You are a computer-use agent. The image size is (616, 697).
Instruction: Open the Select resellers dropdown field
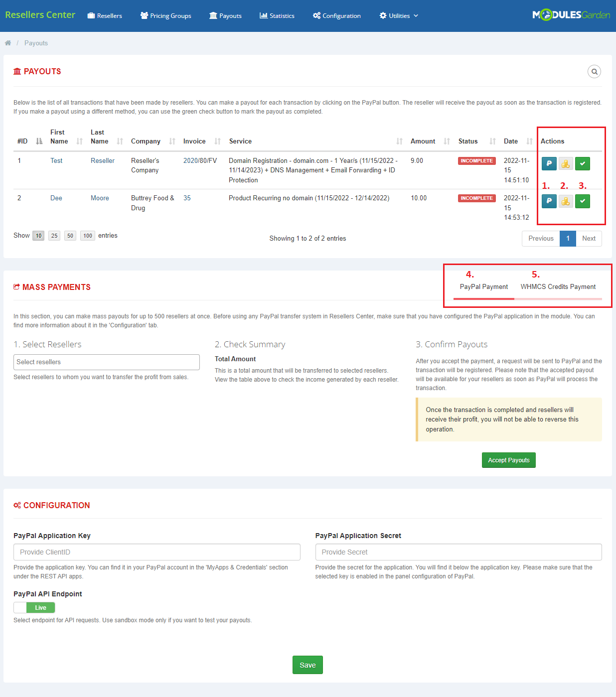[x=107, y=362]
